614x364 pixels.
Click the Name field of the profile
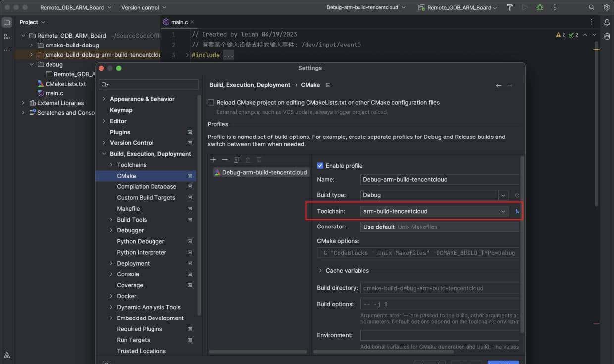[439, 180]
